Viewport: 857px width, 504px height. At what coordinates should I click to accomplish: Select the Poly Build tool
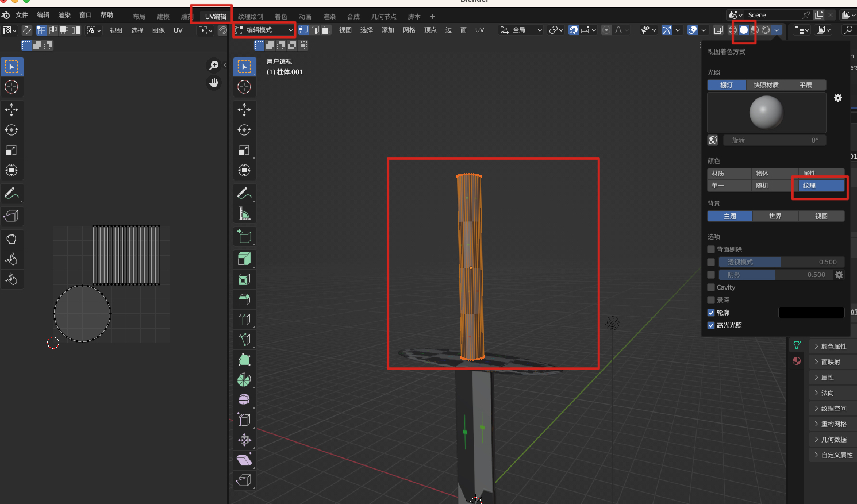pos(244,360)
